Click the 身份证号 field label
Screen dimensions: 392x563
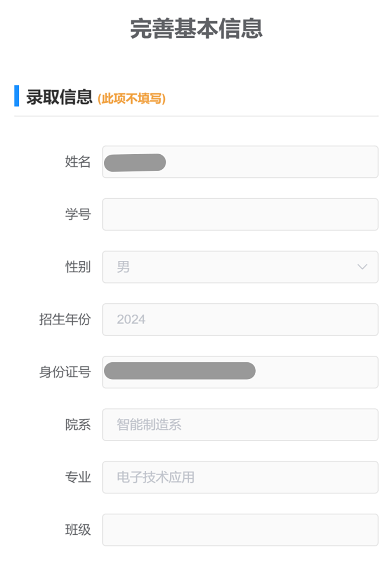coord(65,372)
